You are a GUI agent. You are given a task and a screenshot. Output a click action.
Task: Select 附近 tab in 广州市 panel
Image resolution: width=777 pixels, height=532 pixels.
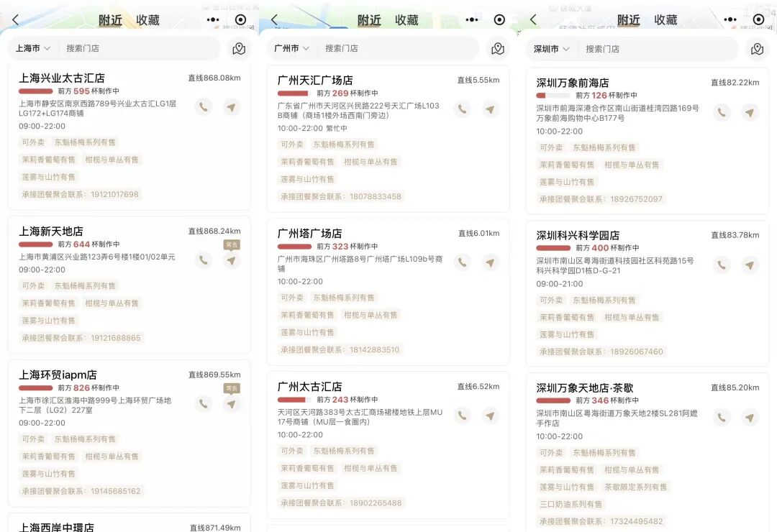coord(369,20)
